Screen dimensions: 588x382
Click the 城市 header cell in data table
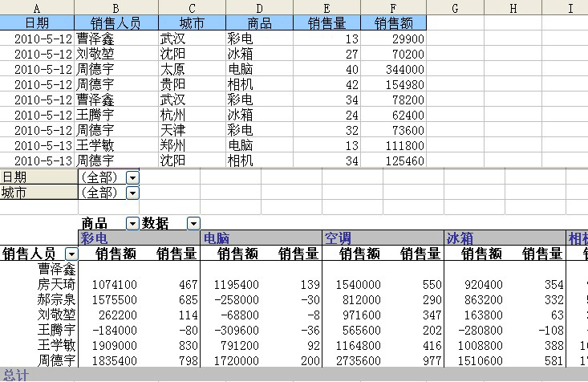(192, 23)
